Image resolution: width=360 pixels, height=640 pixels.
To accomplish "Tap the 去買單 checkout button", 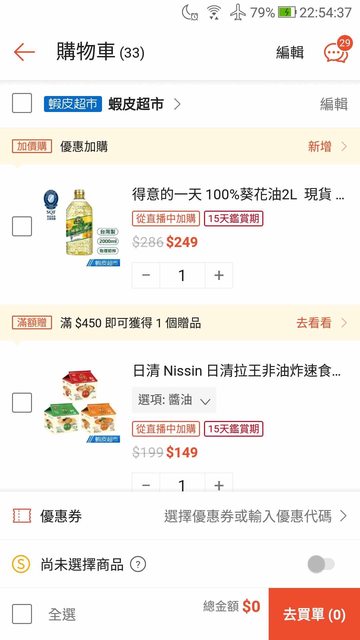I will (314, 614).
